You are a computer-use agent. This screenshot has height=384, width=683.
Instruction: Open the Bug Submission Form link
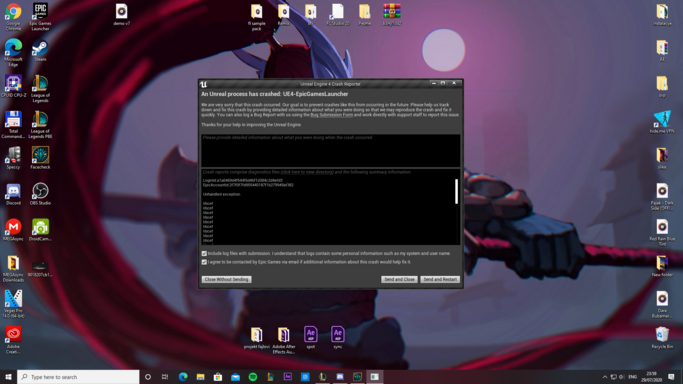point(331,115)
